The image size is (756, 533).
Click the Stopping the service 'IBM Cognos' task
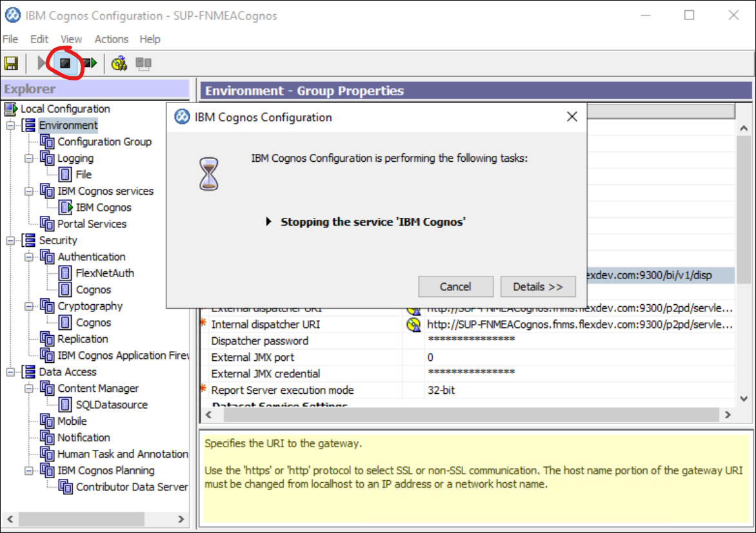[373, 222]
